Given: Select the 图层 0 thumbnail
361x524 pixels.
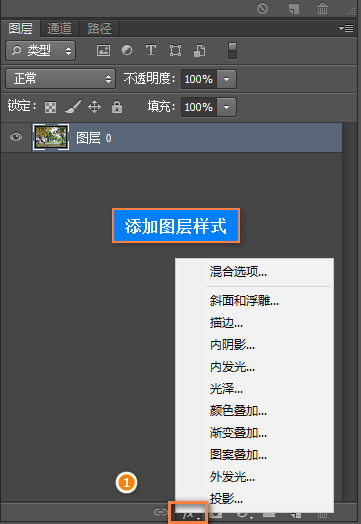Looking at the screenshot, I should (x=51, y=137).
